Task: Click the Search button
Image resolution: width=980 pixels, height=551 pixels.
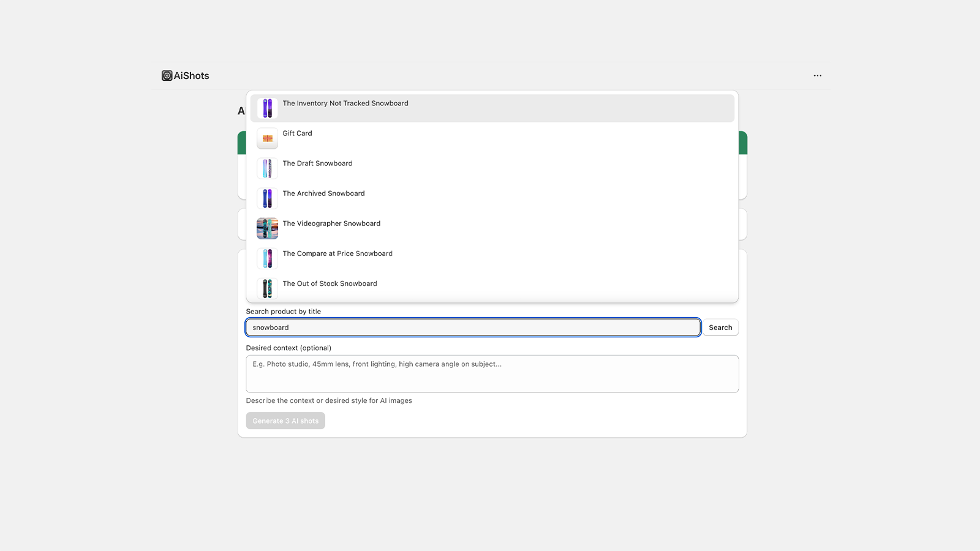Action: pos(720,327)
